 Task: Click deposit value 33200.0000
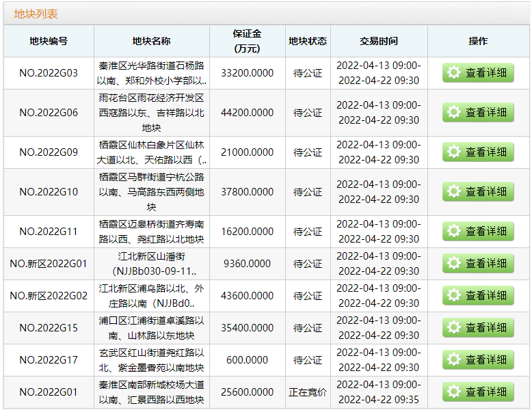(x=247, y=73)
